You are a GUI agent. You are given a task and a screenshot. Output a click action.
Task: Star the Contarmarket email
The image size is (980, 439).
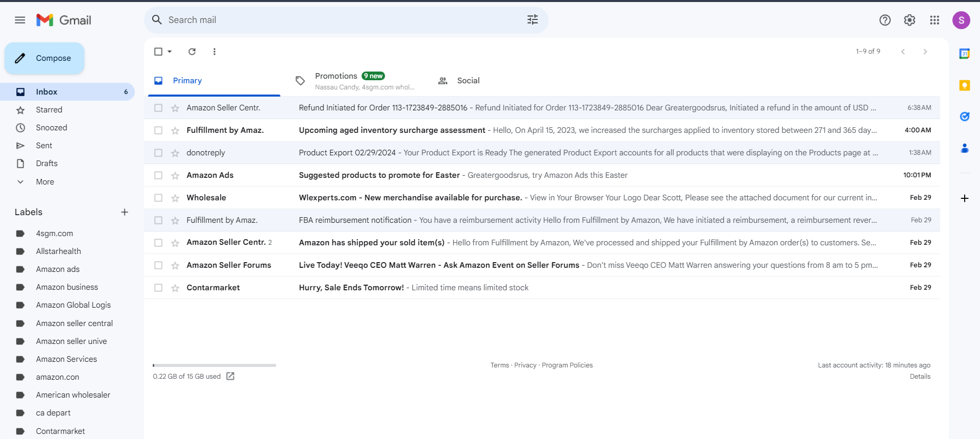coord(175,288)
